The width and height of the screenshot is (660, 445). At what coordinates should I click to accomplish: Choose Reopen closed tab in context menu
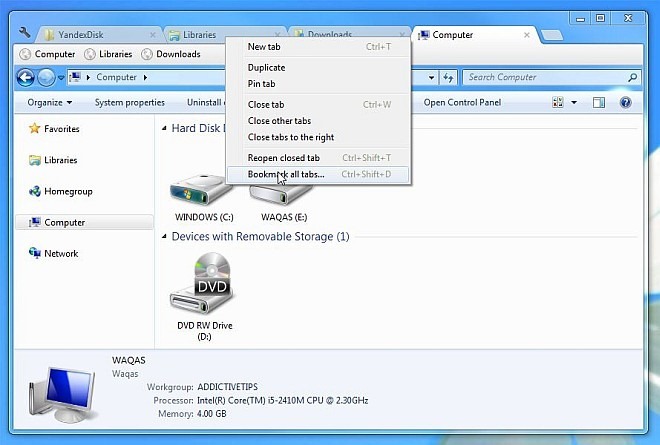(x=319, y=158)
